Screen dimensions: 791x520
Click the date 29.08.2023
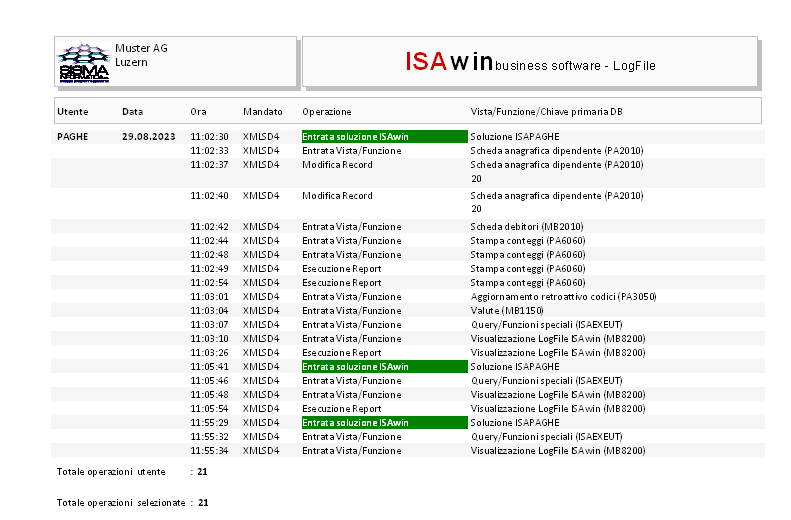143,137
